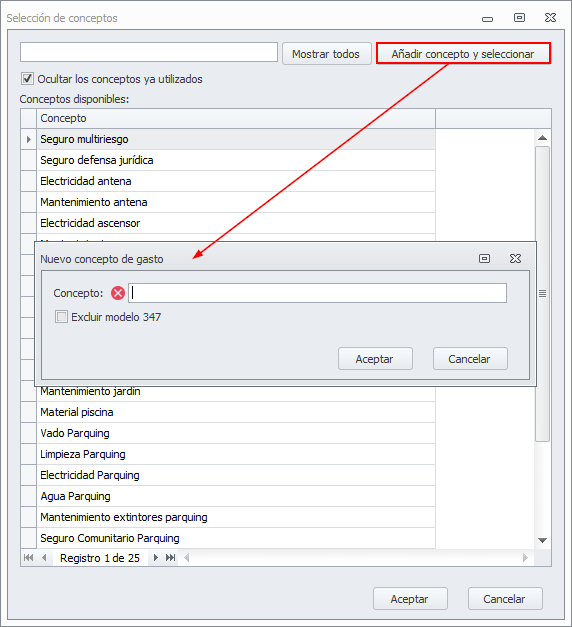Select the Agua Parquing row

(x=236, y=496)
